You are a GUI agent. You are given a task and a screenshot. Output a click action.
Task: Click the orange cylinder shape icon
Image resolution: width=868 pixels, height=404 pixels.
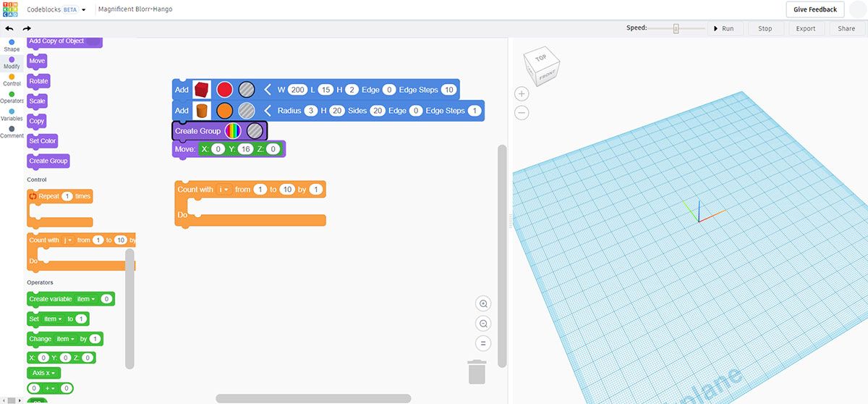click(202, 111)
